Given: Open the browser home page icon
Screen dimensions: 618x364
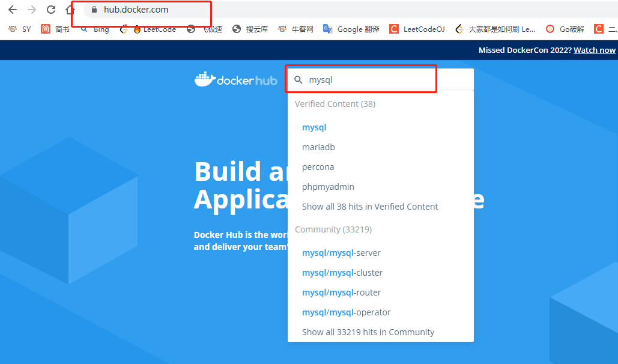Looking at the screenshot, I should pyautogui.click(x=70, y=10).
